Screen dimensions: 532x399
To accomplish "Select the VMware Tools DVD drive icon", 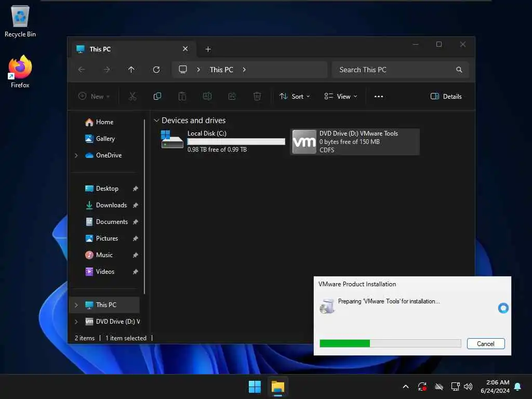I will (x=304, y=141).
